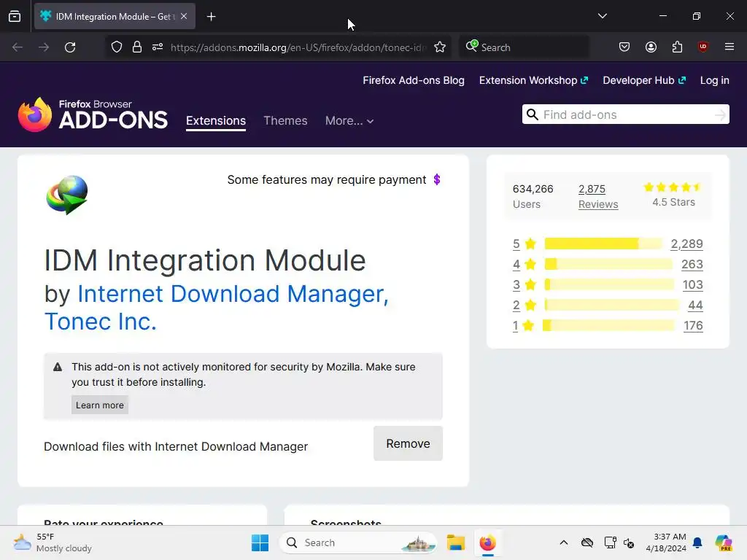Open the 2,289 five-star review count
Image resolution: width=747 pixels, height=560 pixels.
(686, 244)
